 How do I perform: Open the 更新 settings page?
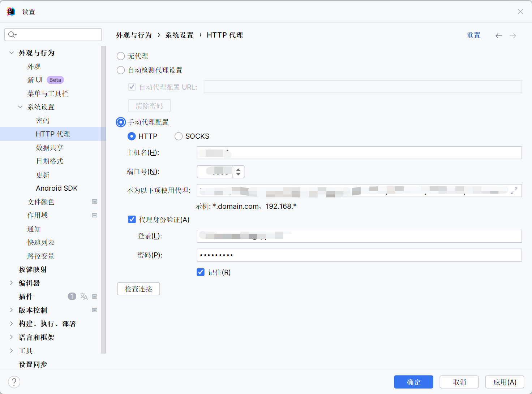click(43, 175)
